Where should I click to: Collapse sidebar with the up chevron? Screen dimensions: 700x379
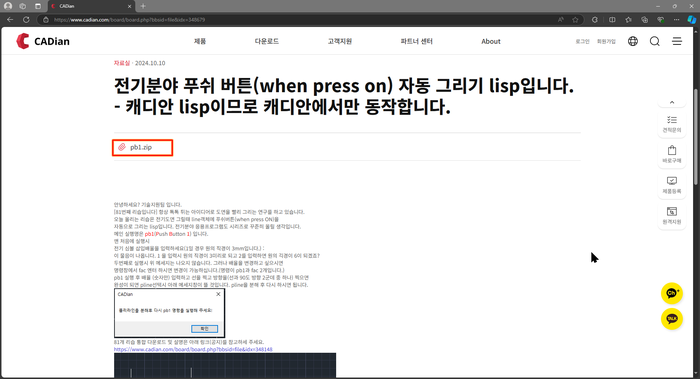coord(671,103)
